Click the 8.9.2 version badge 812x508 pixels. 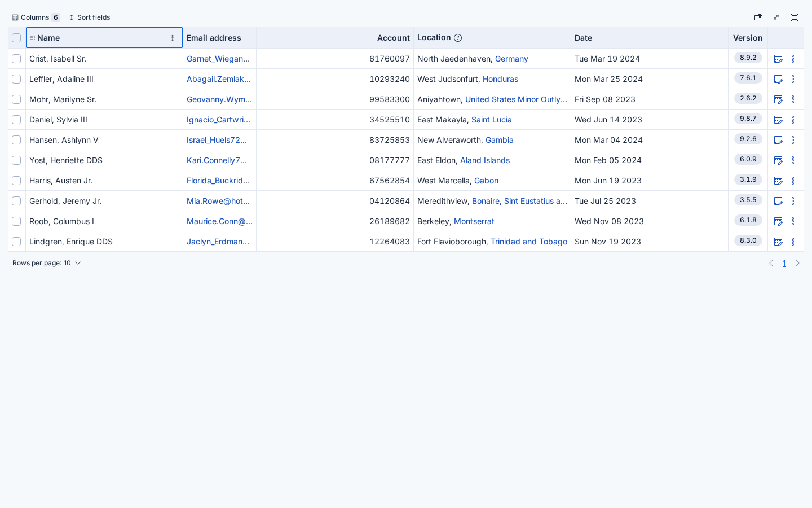coord(748,58)
